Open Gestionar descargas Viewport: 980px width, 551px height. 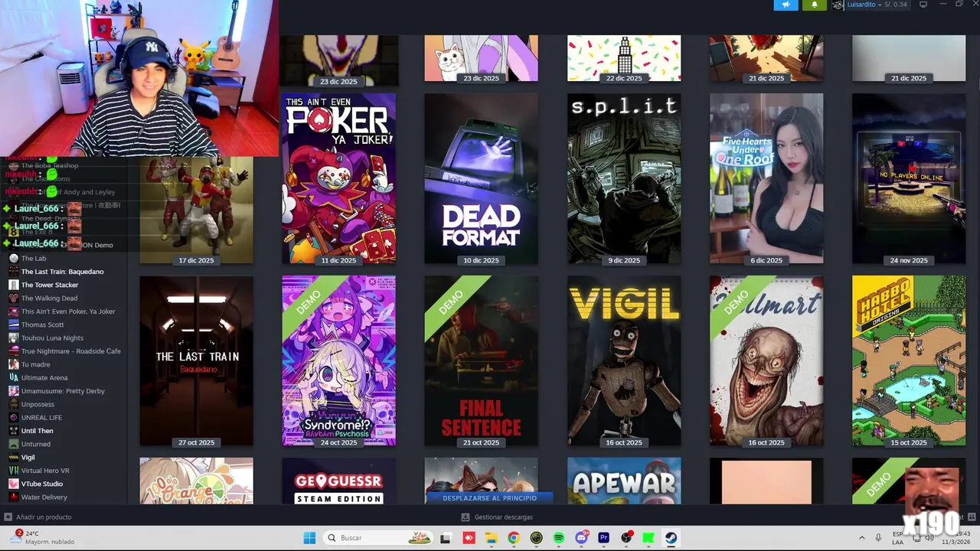(x=497, y=517)
